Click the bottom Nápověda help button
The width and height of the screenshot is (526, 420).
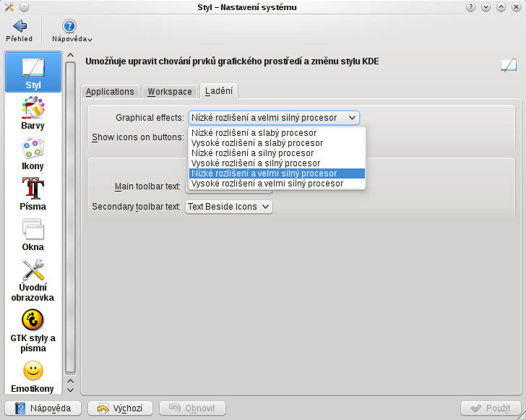pos(43,408)
